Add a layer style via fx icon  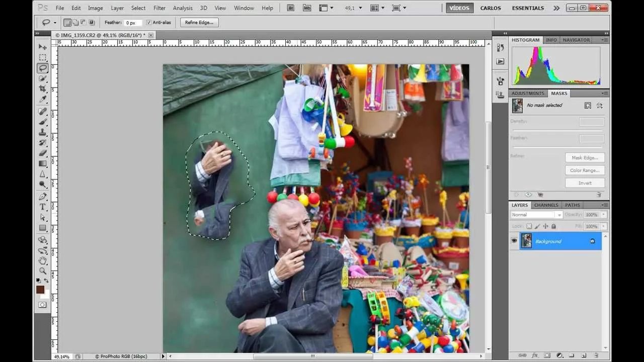click(535, 355)
